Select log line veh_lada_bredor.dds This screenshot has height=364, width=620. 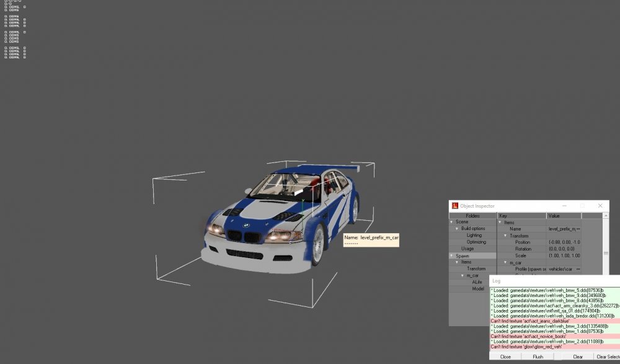coord(555,316)
